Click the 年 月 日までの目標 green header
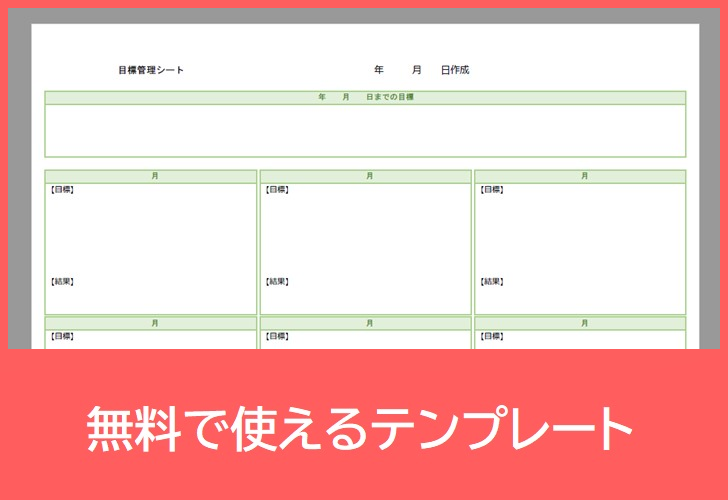728x500 pixels. click(365, 97)
